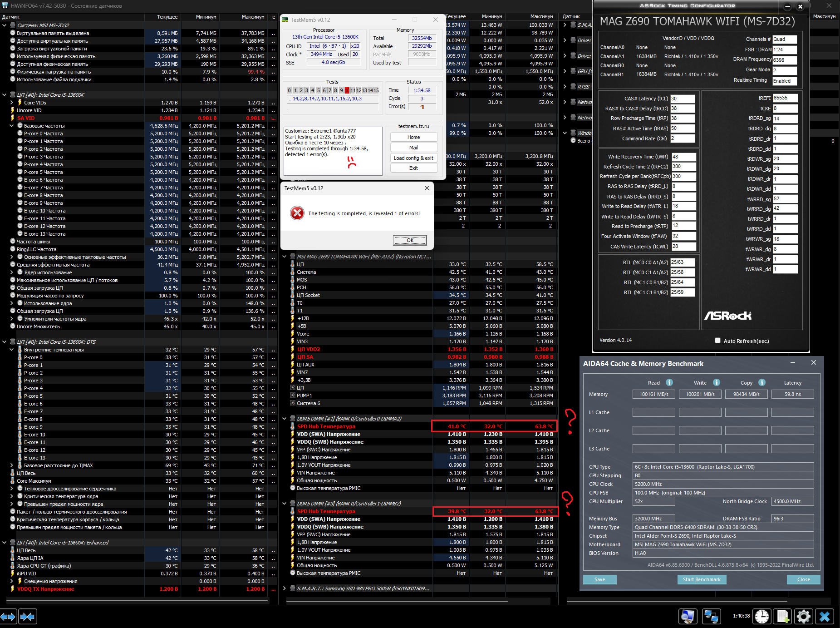
Task: Expand the Core VIDs row
Action: pos(12,103)
